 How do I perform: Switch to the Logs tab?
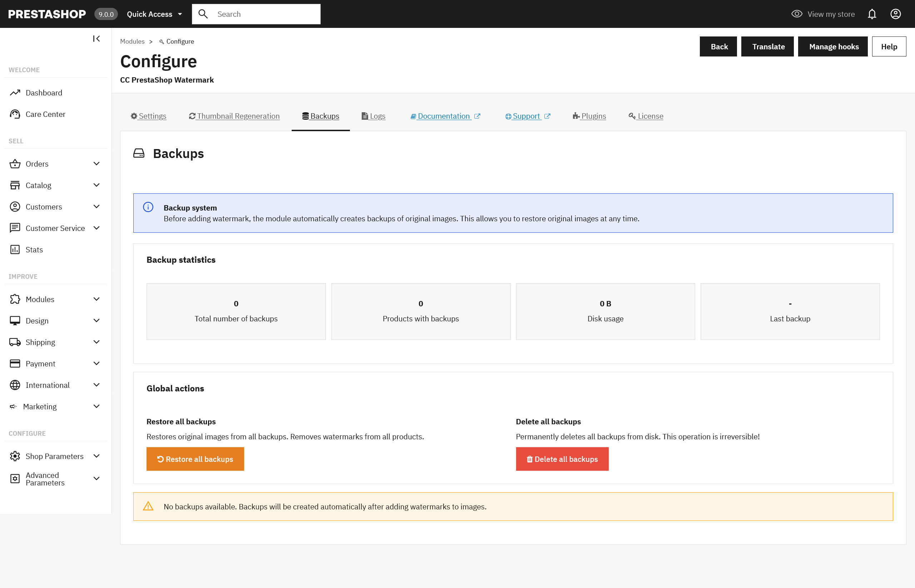click(x=374, y=116)
